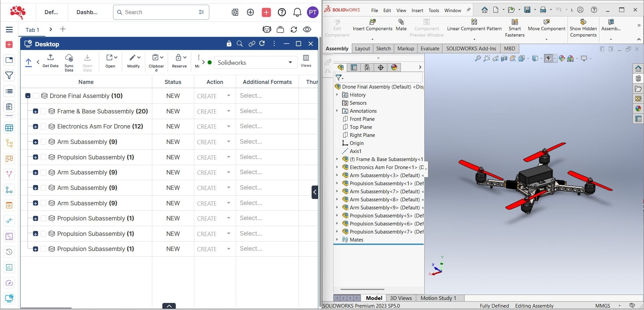Click the Sync Data icon
Viewport: 644px width, 310px height.
click(x=69, y=58)
